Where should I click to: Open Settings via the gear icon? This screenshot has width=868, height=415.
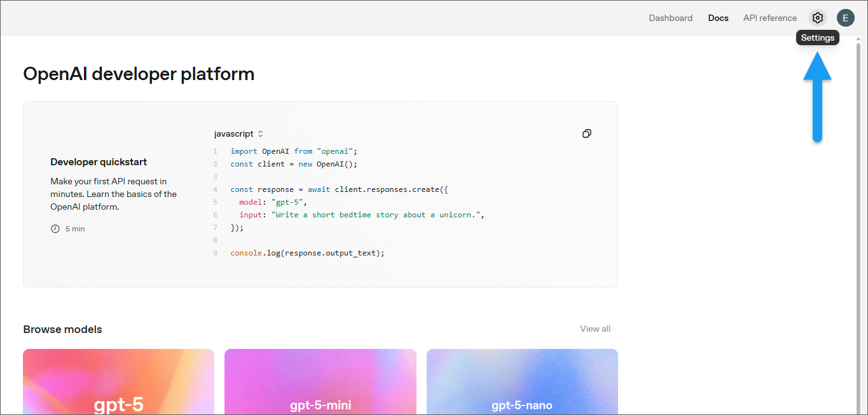pos(818,18)
